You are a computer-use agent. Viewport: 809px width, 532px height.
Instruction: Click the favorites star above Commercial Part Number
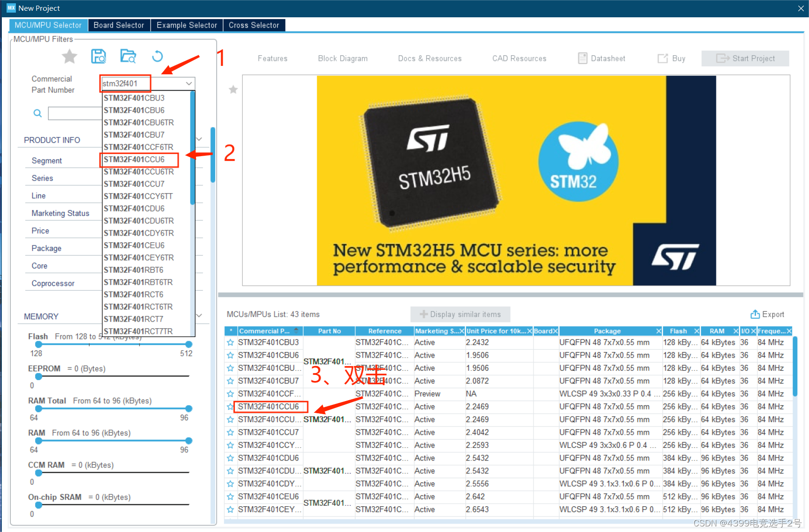[x=69, y=56]
